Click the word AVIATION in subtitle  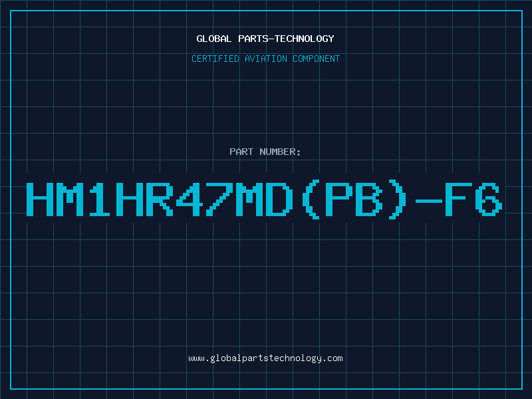[265, 59]
